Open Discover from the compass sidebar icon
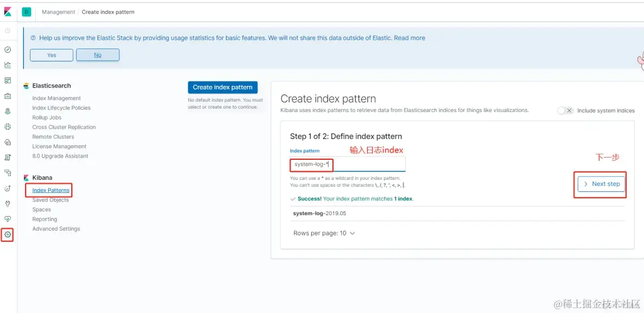This screenshot has height=313, width=644. click(8, 49)
